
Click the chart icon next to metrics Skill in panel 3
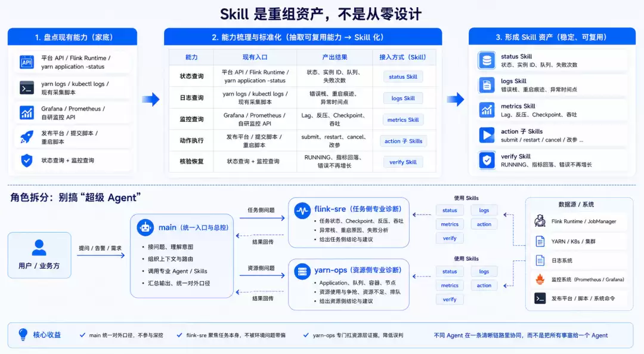coord(487,110)
